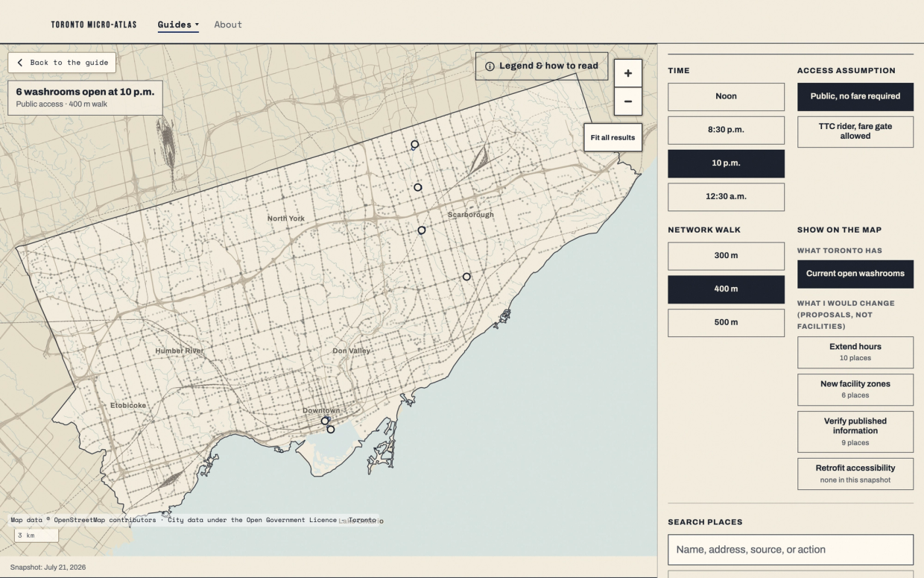Click the North York map label
924x578 pixels.
pos(286,219)
